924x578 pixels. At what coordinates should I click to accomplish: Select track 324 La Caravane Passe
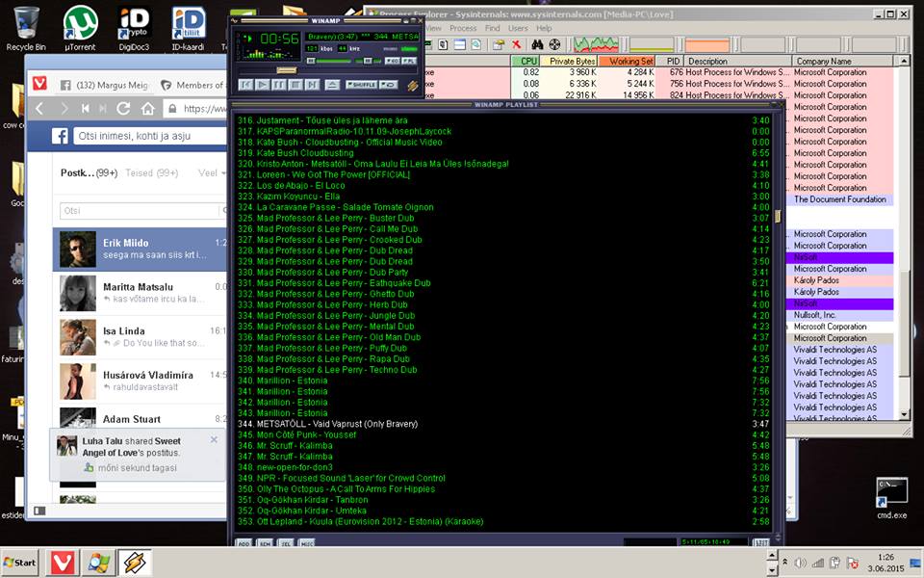tap(503, 207)
